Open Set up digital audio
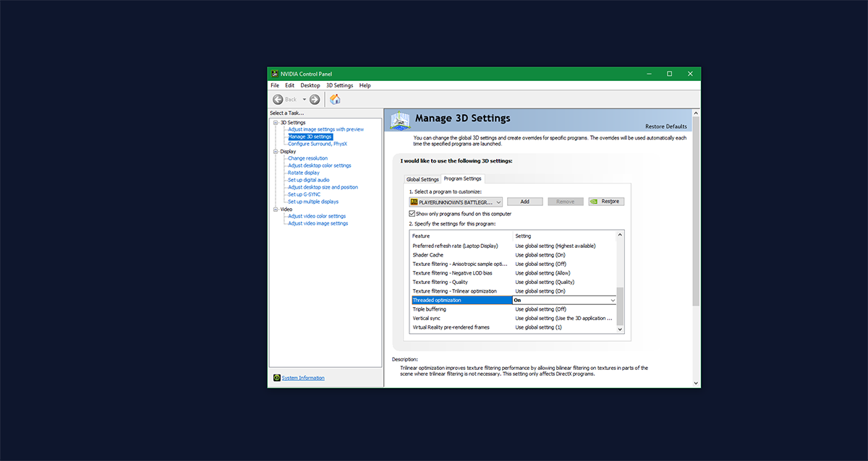 click(309, 180)
